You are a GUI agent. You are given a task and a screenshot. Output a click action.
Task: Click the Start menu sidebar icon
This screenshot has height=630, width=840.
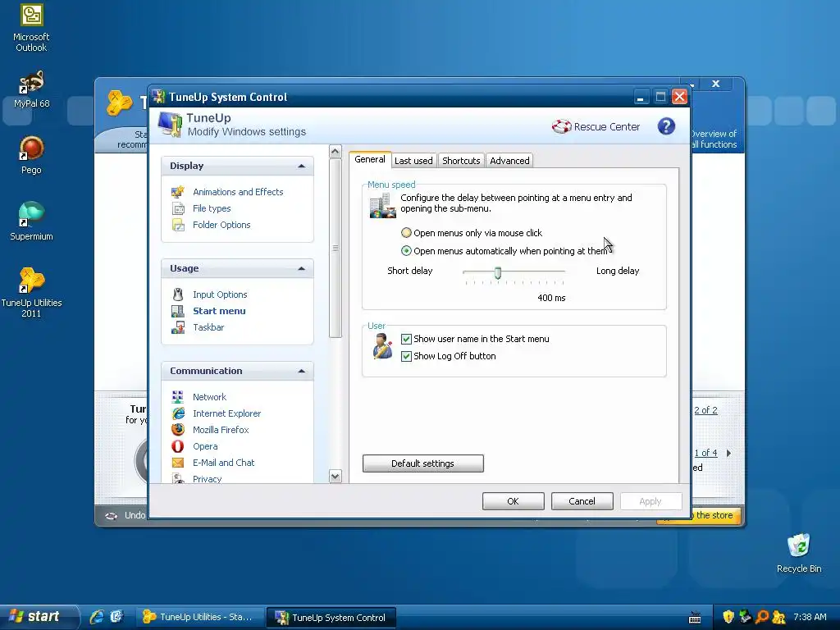coord(178,311)
